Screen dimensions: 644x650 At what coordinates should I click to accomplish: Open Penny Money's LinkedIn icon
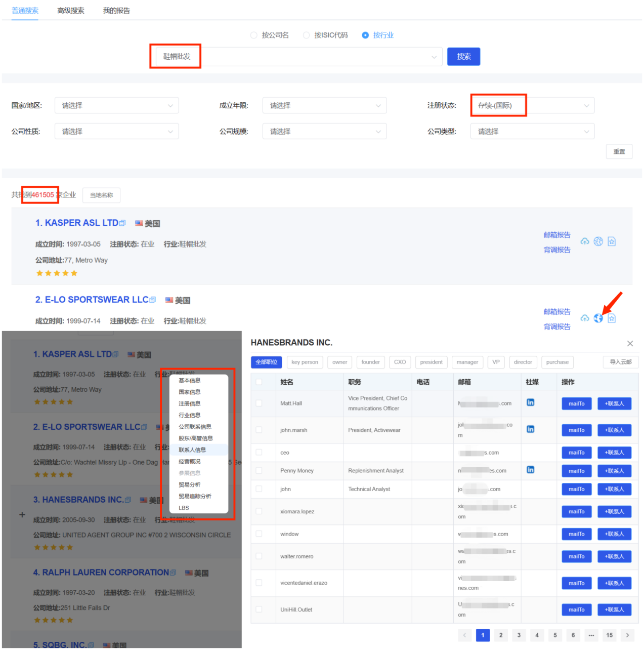(531, 470)
